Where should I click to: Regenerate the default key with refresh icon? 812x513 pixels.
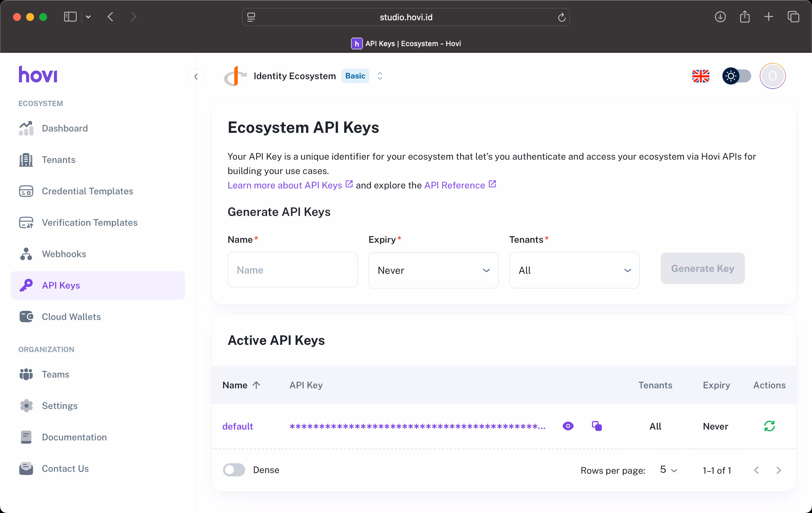[769, 426]
